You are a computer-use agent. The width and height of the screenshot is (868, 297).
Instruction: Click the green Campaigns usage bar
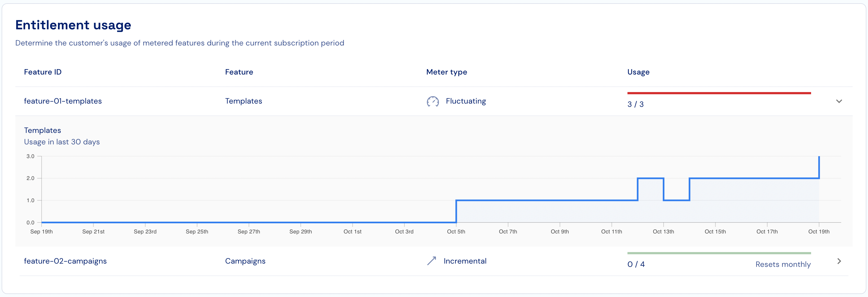click(719, 253)
